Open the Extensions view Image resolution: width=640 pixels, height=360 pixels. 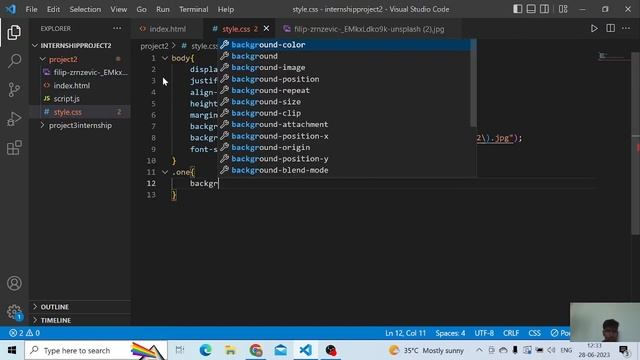pos(14,148)
